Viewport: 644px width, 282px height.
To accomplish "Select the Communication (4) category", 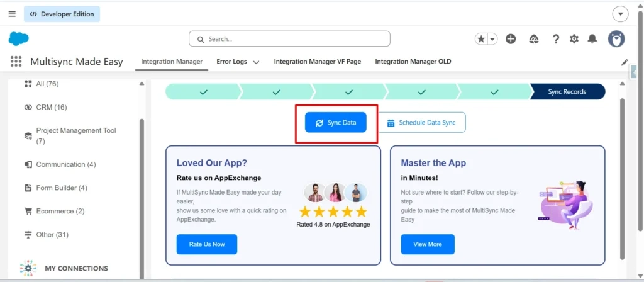I will click(x=65, y=164).
